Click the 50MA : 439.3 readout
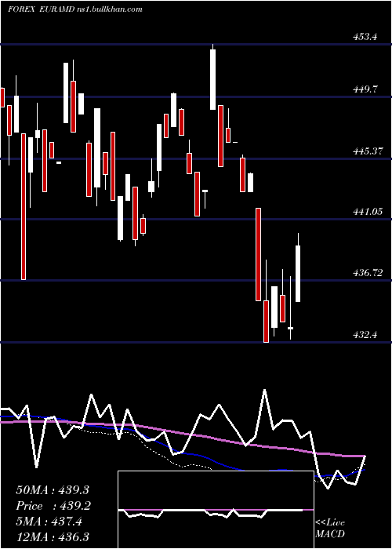Image resolution: width=392 pixels, height=549 pixels. pyautogui.click(x=53, y=490)
